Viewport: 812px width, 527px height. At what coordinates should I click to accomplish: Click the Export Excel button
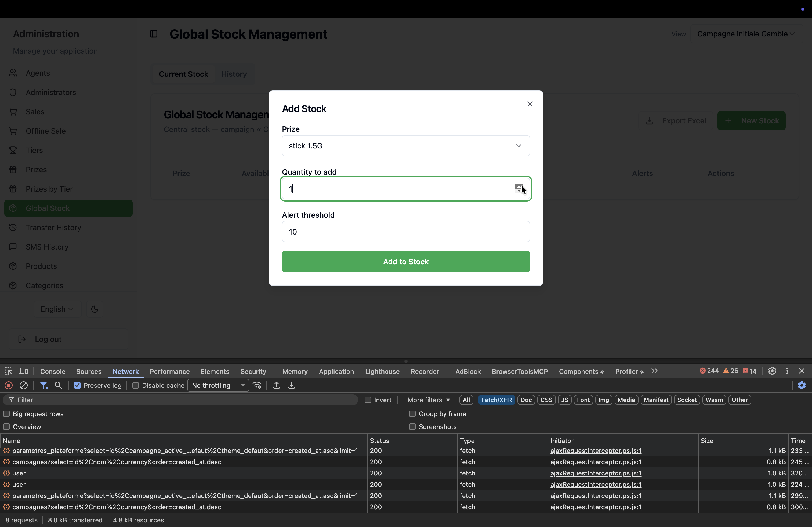tap(676, 121)
